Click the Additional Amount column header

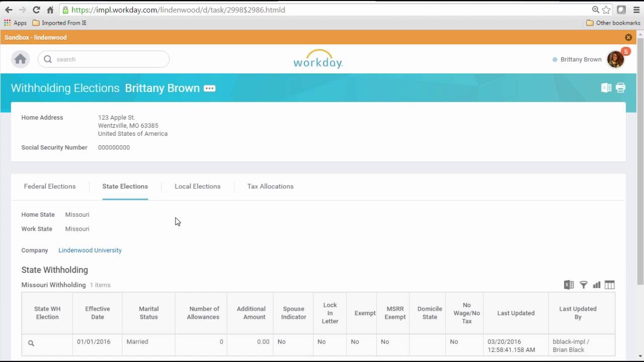tap(251, 313)
